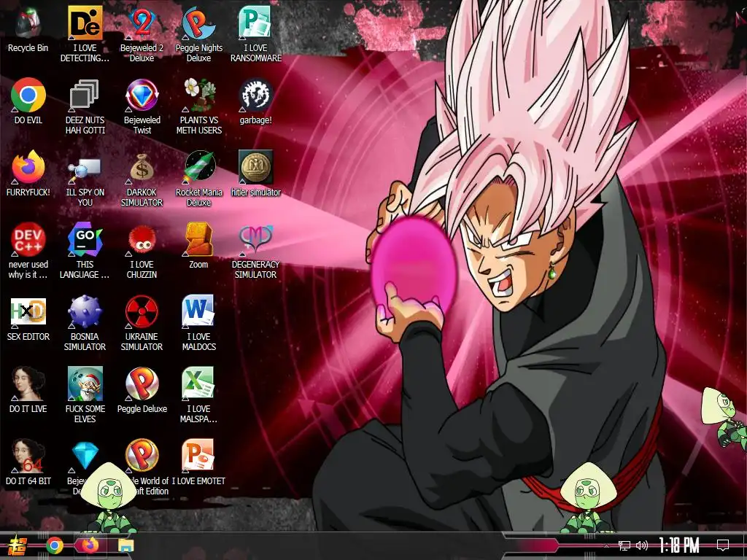
Task: Launch Bejeweled Twist icon
Action: 142,106
